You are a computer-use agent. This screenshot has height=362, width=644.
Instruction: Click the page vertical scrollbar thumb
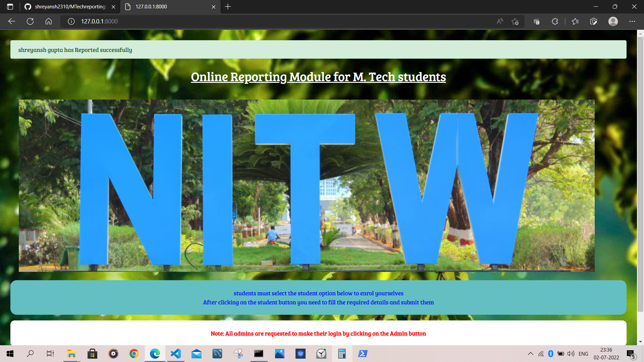tap(640, 174)
